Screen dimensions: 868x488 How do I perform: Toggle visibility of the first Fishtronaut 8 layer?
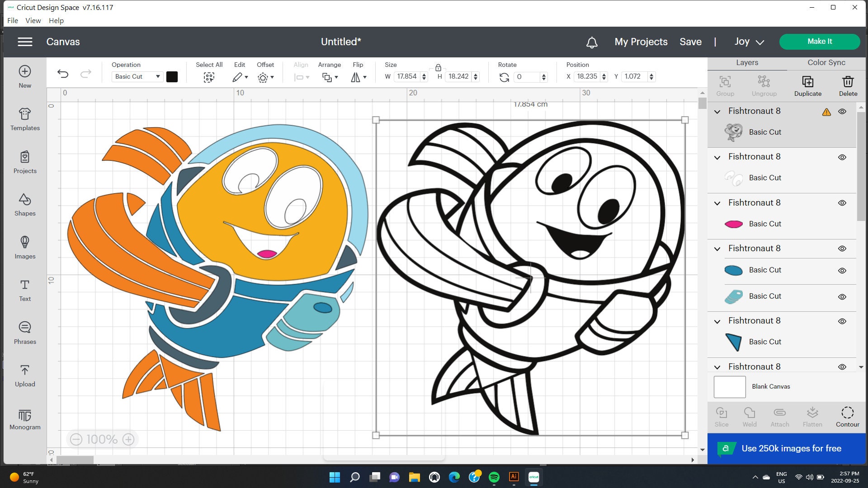click(x=842, y=111)
